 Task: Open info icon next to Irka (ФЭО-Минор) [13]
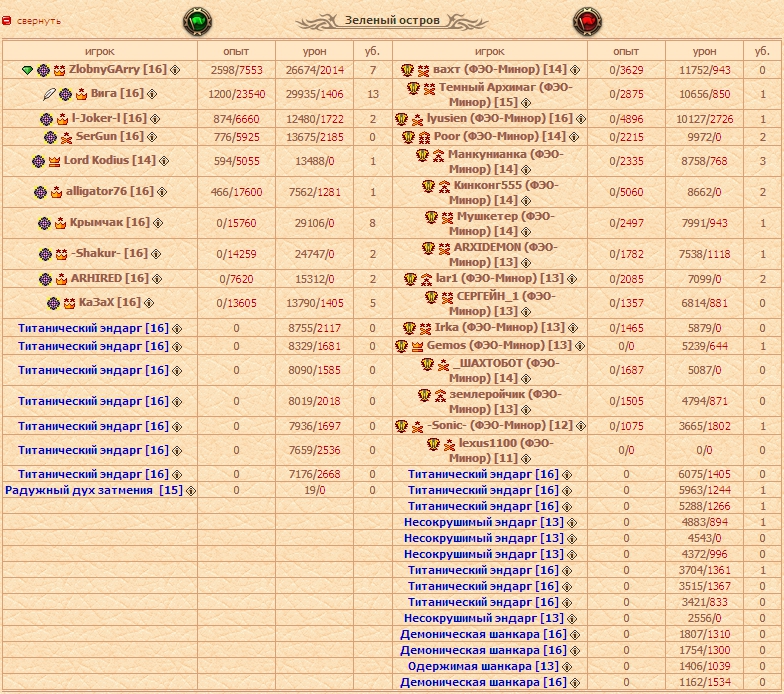pyautogui.click(x=572, y=328)
